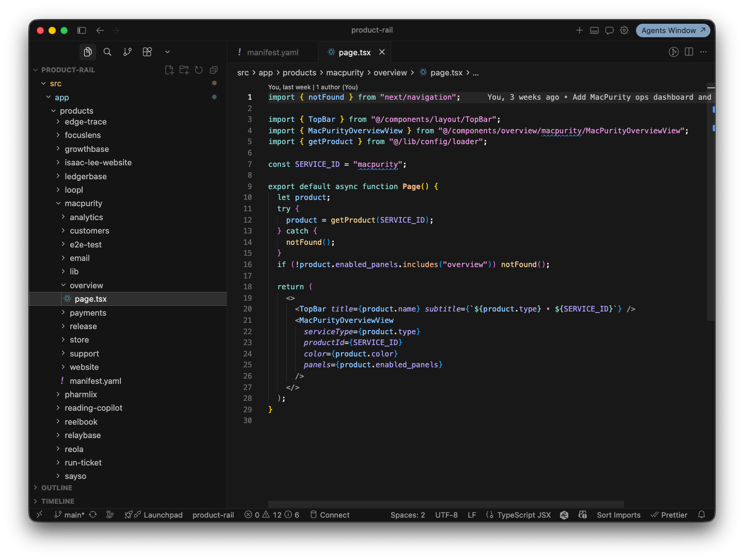This screenshot has width=744, height=560.
Task: Open the Search view icon
Action: coord(107,52)
